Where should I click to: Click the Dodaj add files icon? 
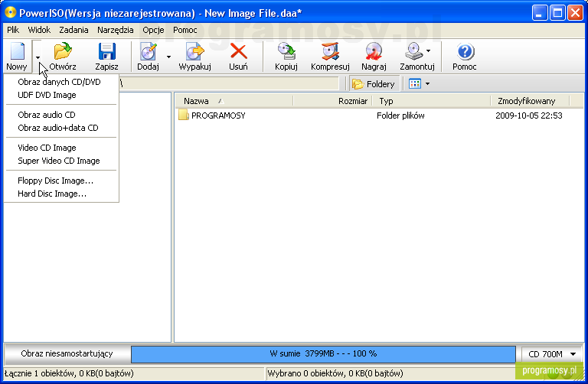[x=148, y=51]
